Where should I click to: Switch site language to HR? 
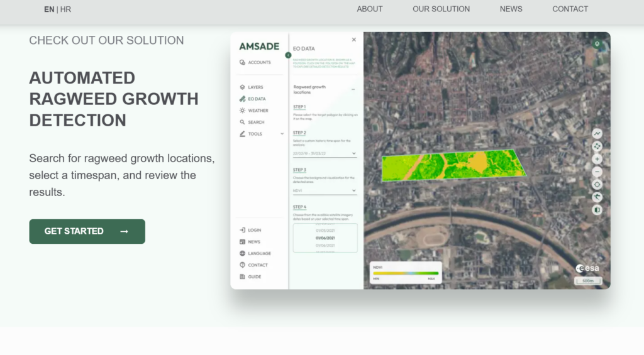[x=65, y=9]
